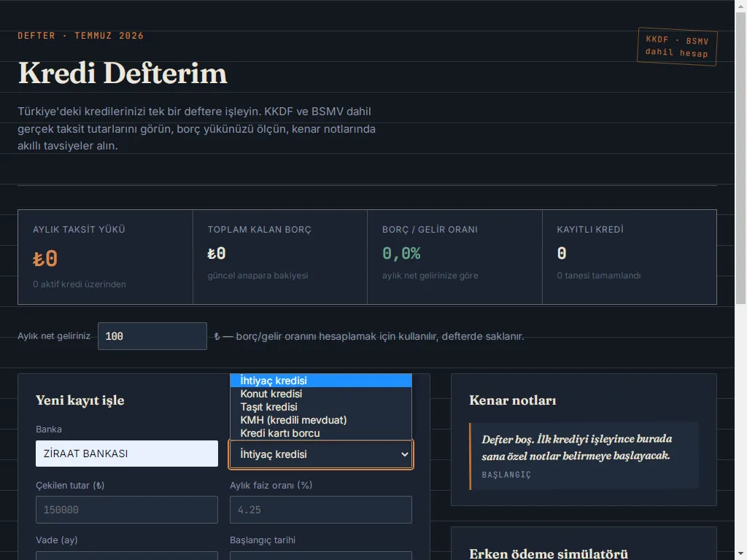Edit the Aylık net geliriniz field
747x560 pixels.
coord(152,336)
